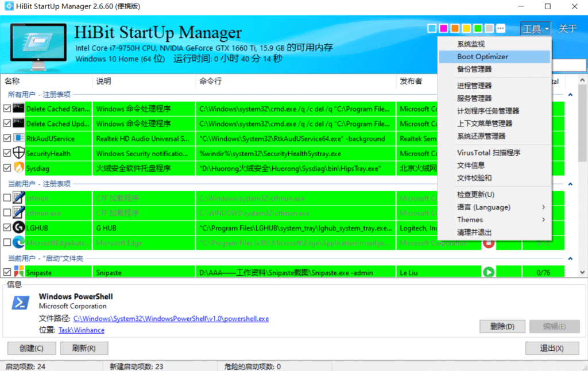
Task: Collapse the 所有用户 - 注册表项 group
Action: tap(570, 95)
